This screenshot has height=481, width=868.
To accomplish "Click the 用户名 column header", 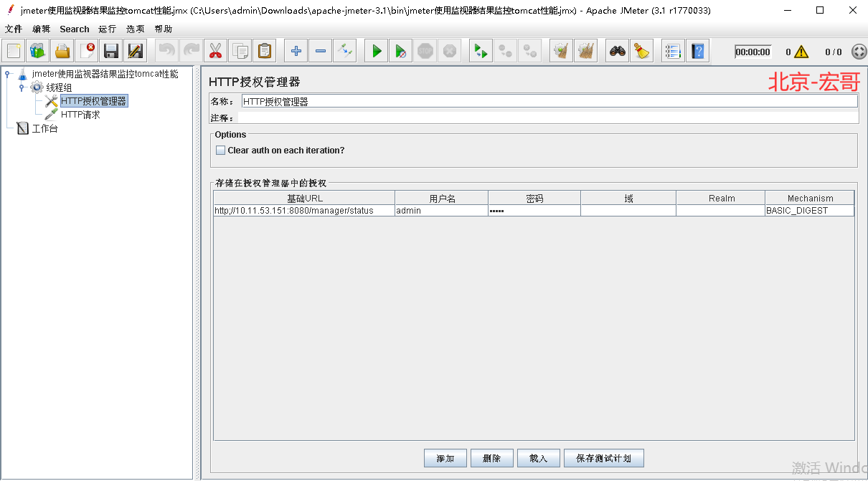I will click(x=442, y=198).
